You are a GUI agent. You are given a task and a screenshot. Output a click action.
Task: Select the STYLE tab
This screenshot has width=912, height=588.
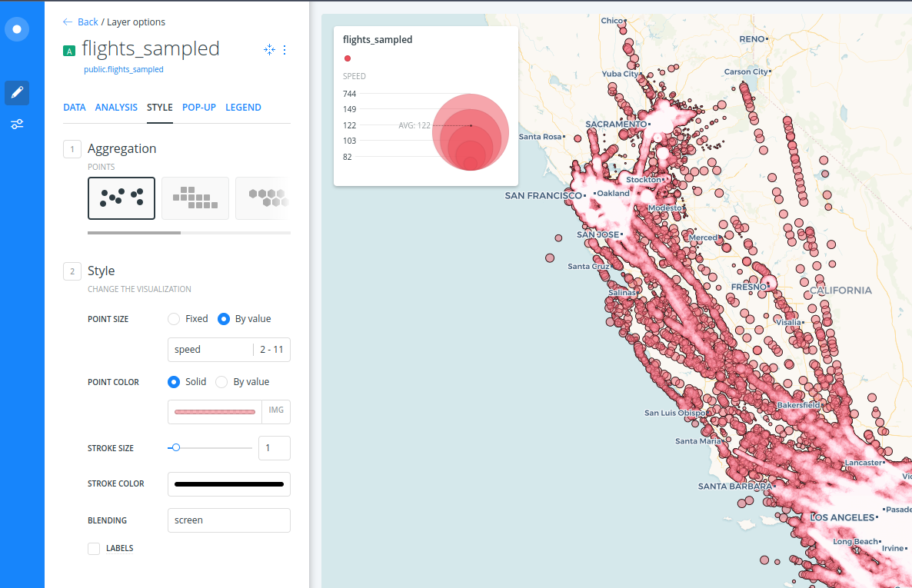tap(160, 107)
